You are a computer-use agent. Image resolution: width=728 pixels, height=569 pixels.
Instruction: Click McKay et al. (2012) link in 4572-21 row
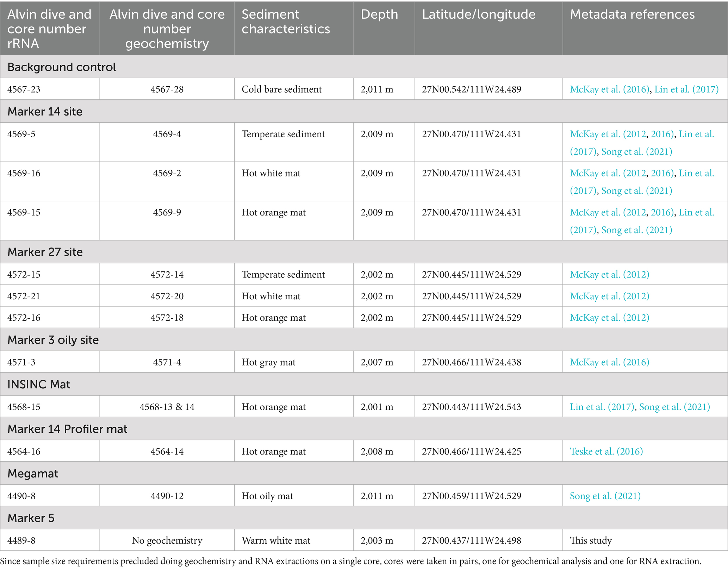tap(609, 296)
